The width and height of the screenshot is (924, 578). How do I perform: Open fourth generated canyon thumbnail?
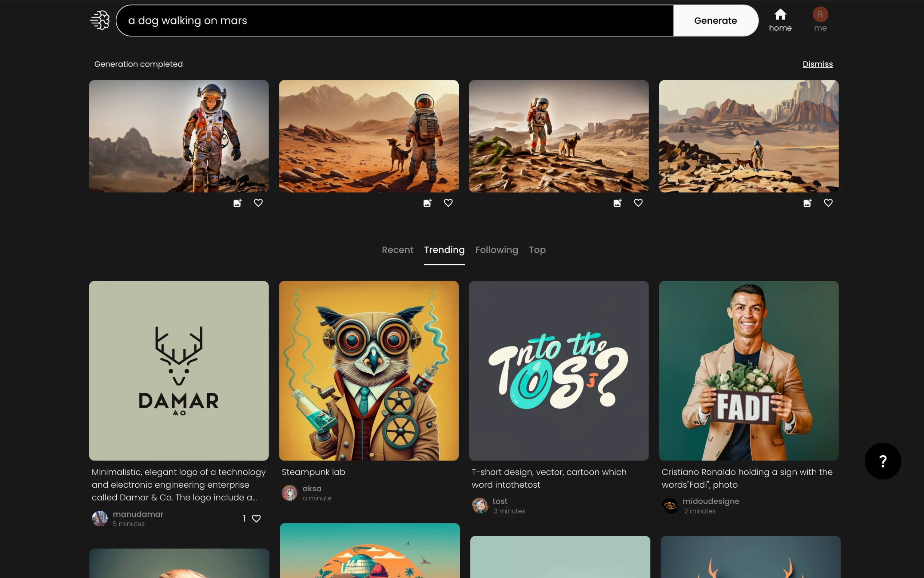(749, 136)
